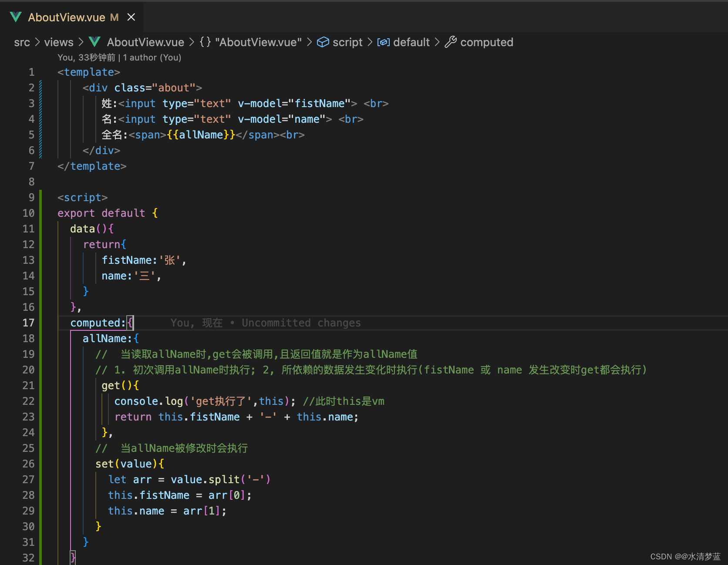The width and height of the screenshot is (728, 565).
Task: Click the curly-braces symbol icon before "AboutView.vue"
Action: pos(204,42)
